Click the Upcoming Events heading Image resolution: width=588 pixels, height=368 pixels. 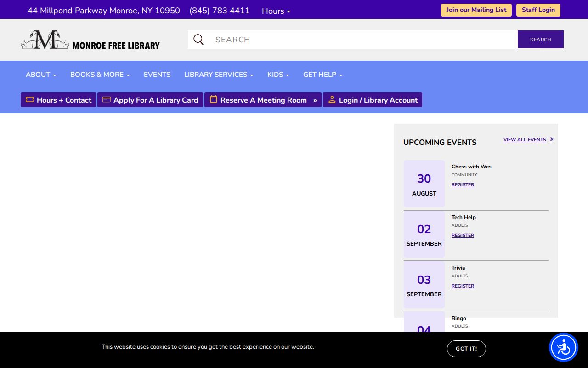click(x=440, y=142)
